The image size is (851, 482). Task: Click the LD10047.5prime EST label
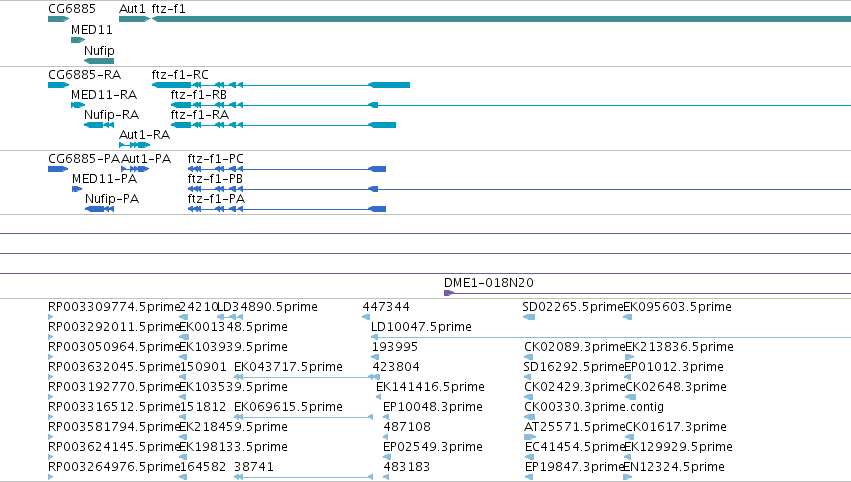click(421, 327)
